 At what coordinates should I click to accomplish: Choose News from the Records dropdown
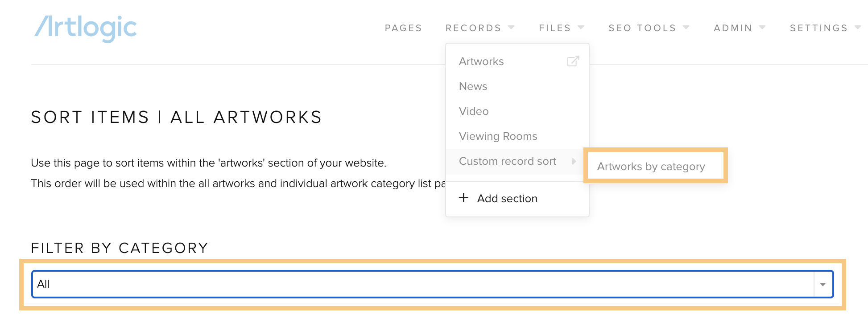[473, 86]
